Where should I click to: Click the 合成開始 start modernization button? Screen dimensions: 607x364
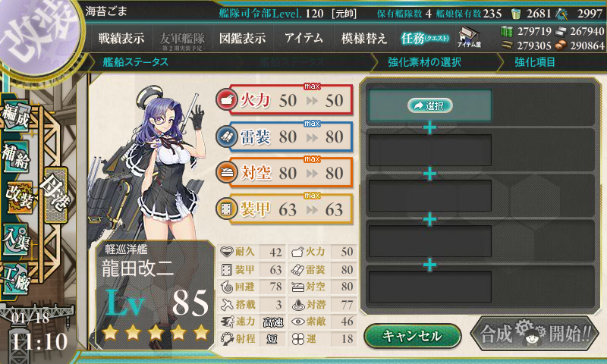tap(535, 333)
